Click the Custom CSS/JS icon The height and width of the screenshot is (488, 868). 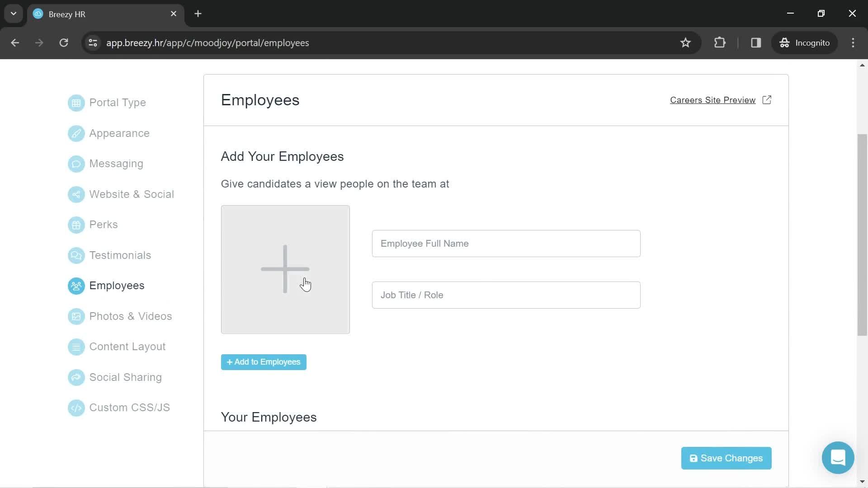coord(75,408)
